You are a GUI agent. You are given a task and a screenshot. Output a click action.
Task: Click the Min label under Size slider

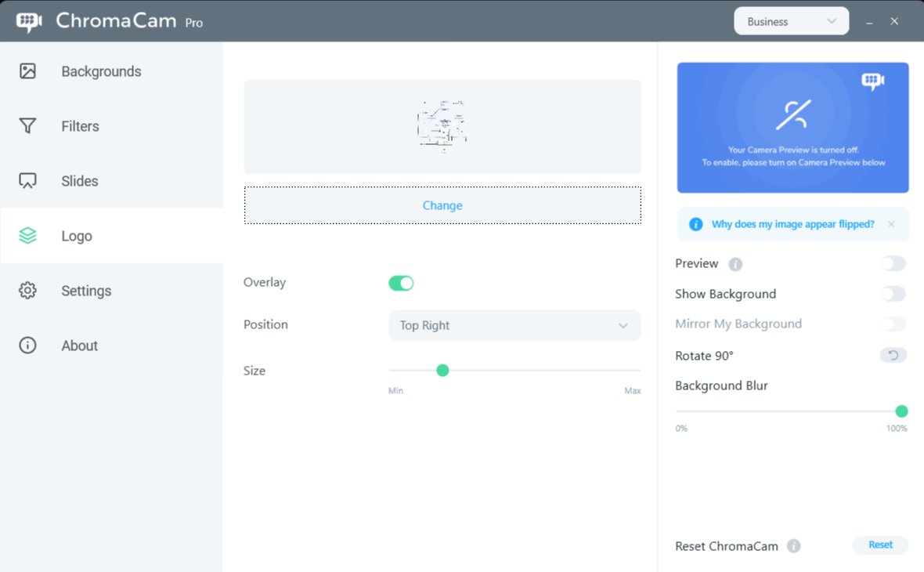395,390
